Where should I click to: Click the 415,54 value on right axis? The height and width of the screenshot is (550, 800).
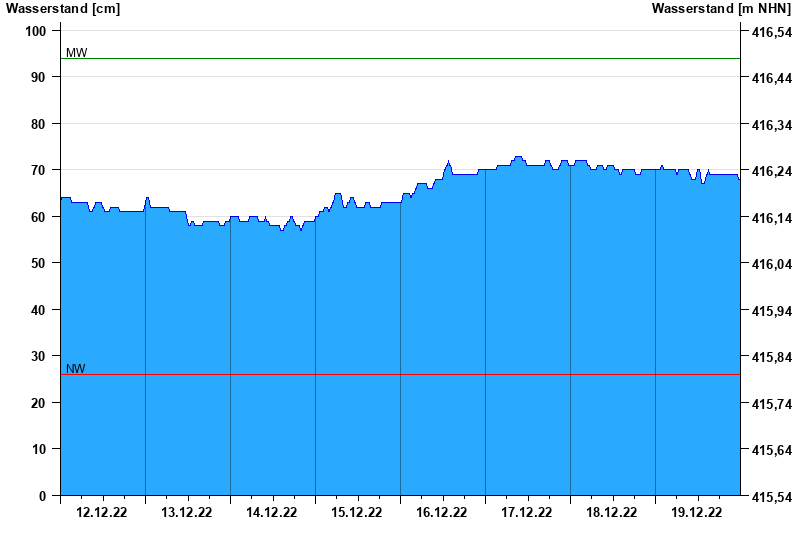pos(772,497)
